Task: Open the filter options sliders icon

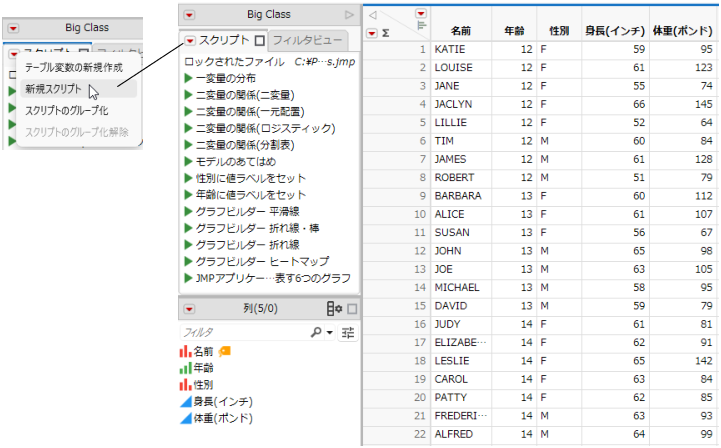Action: 348,333
